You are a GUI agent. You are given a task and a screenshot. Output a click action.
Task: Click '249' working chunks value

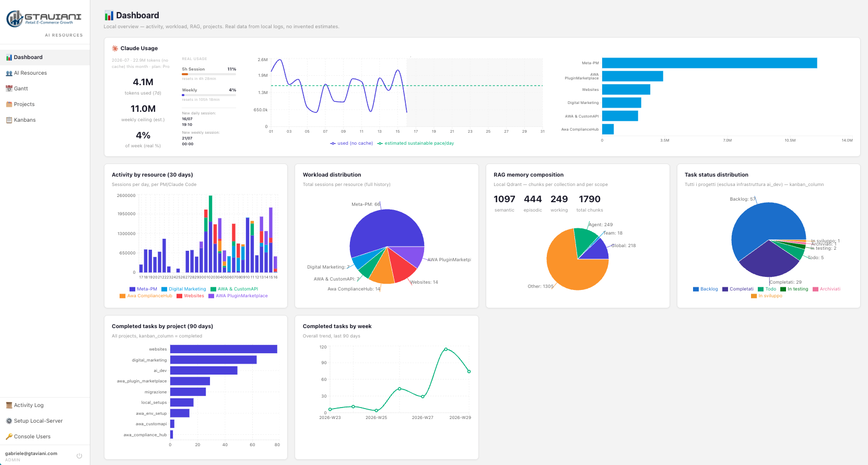pos(559,199)
